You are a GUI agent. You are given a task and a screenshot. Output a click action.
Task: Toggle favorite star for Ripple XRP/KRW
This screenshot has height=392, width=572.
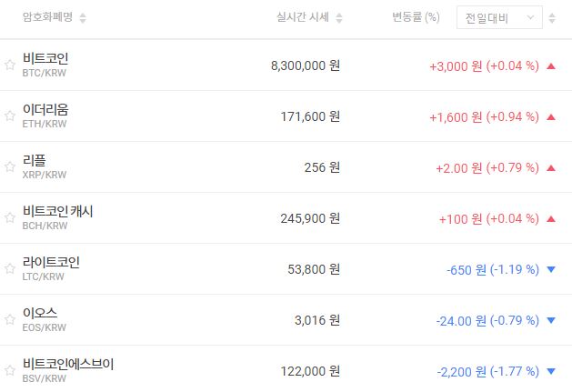pos(10,167)
